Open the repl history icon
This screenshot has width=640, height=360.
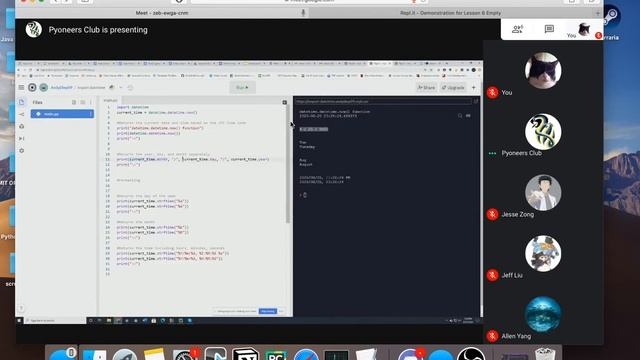tap(130, 87)
